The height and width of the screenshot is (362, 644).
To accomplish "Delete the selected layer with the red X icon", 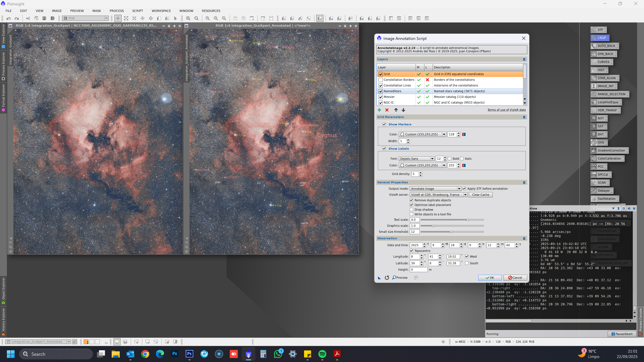I will click(387, 110).
